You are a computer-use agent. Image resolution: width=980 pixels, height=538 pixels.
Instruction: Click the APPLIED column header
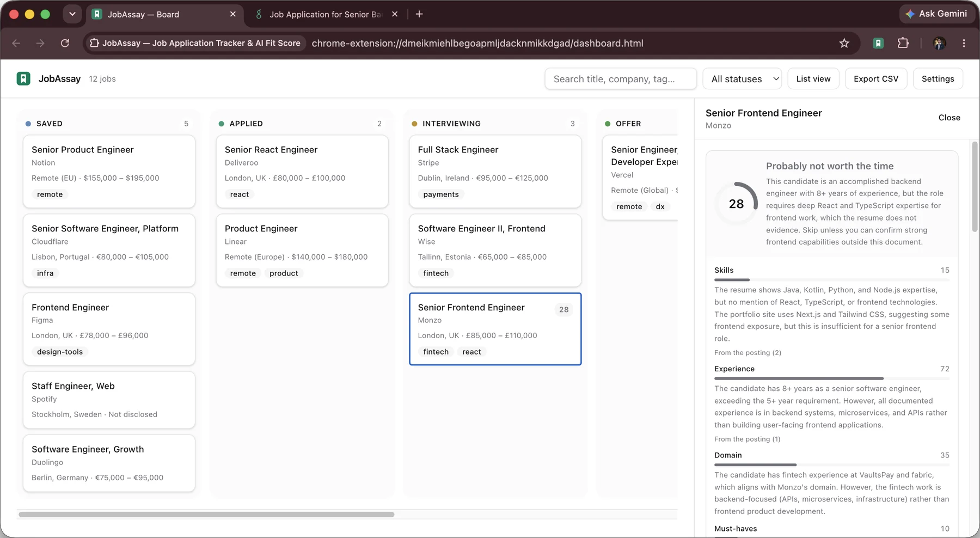(x=302, y=124)
